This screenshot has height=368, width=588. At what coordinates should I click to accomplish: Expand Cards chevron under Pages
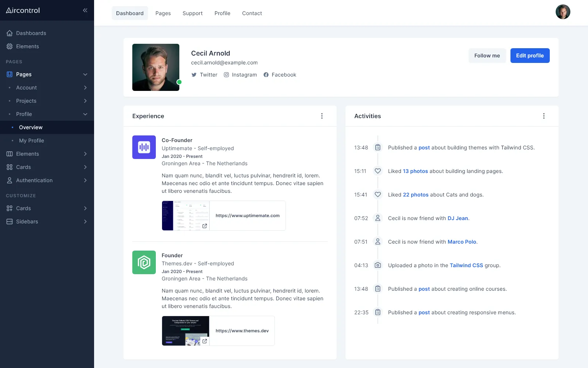[85, 167]
